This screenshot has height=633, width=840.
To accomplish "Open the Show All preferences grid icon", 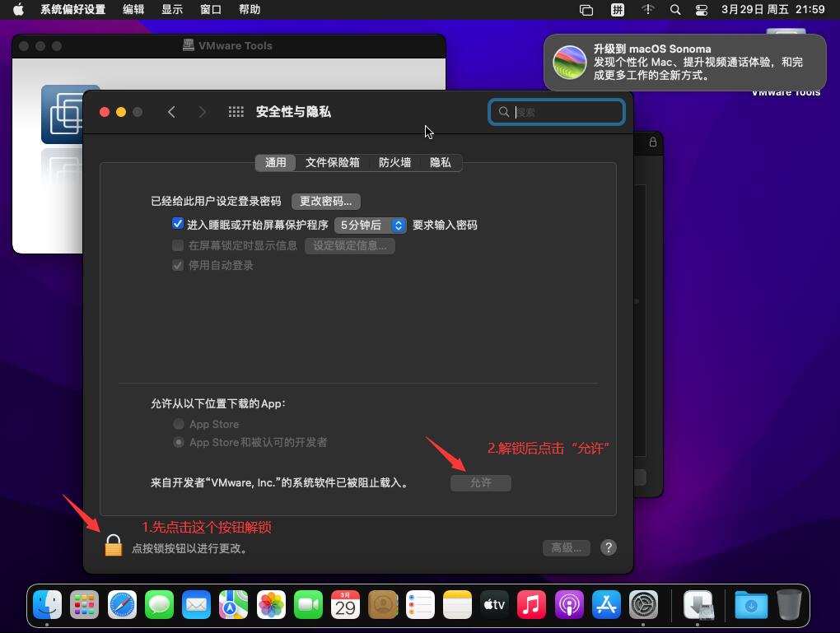I will coord(236,111).
